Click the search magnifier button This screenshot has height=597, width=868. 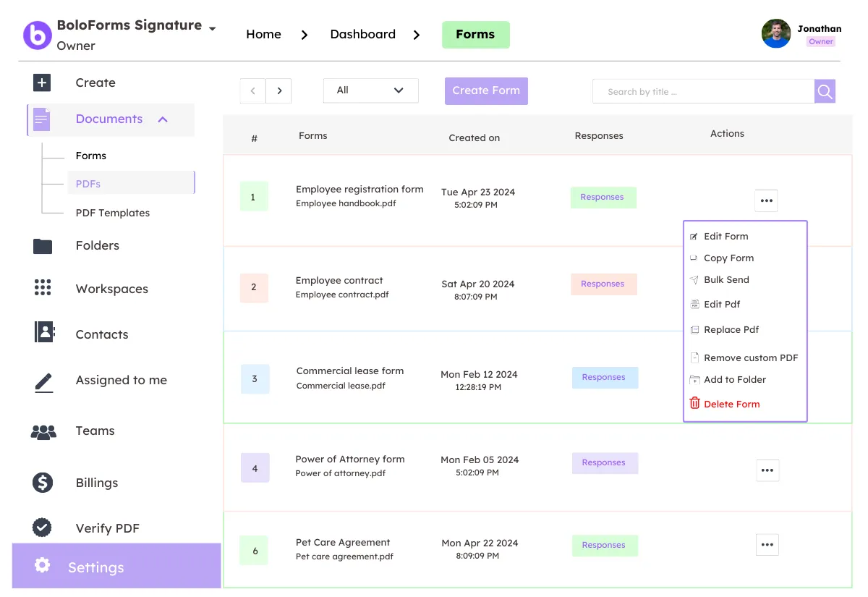click(825, 92)
